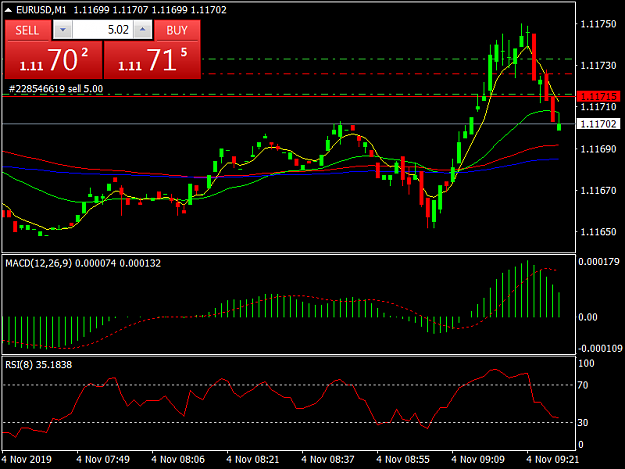The height and width of the screenshot is (469, 625).
Task: Click the buy price 1.11715 panel
Action: (x=152, y=60)
